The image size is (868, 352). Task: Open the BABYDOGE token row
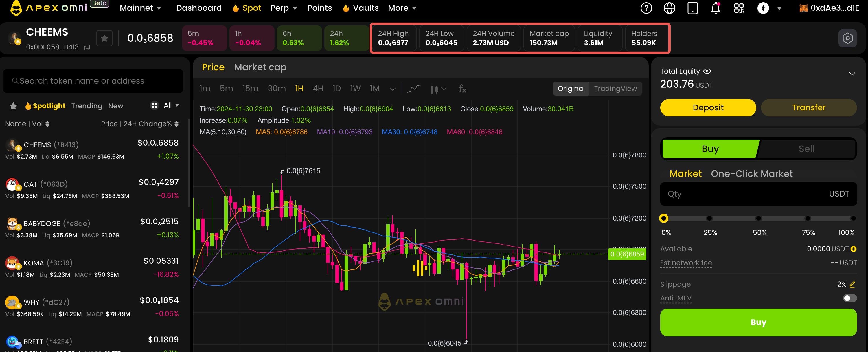[x=92, y=228]
